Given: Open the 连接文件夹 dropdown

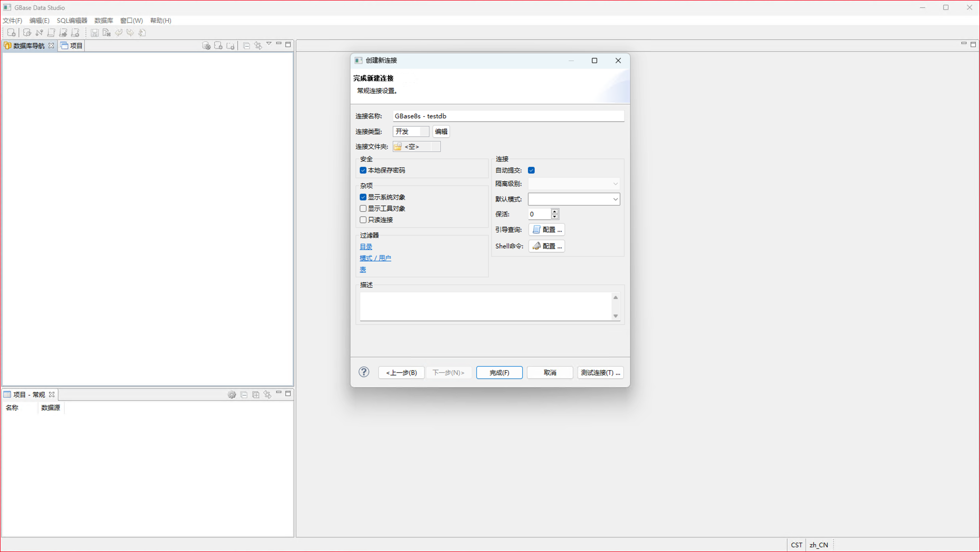Looking at the screenshot, I should (x=416, y=147).
